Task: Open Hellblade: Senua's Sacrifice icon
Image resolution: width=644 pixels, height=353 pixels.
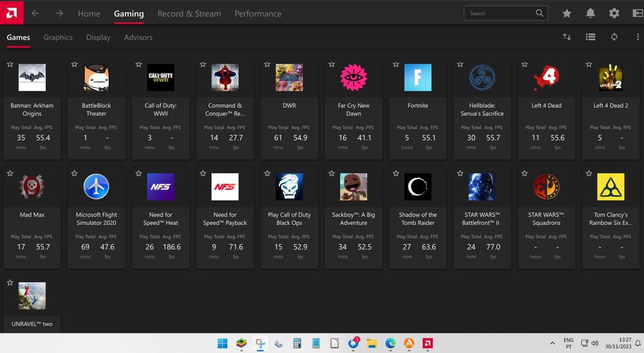Action: (x=482, y=77)
